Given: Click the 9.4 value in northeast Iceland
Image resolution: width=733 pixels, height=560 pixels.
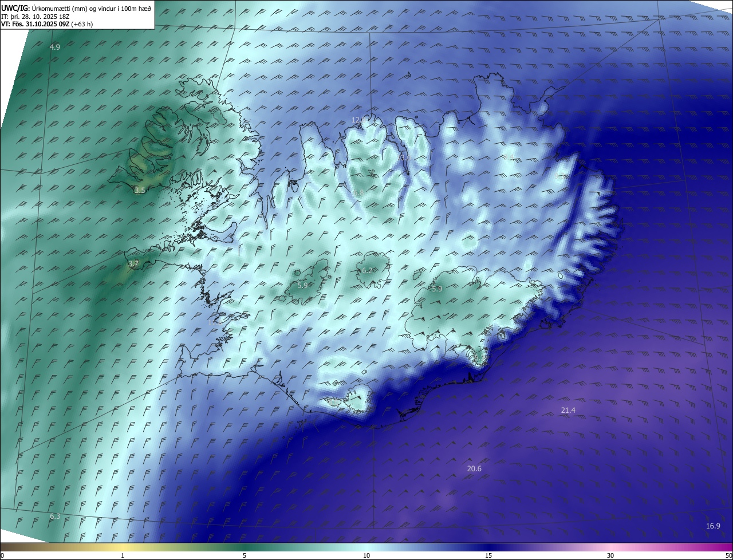Looking at the screenshot, I should (509, 157).
